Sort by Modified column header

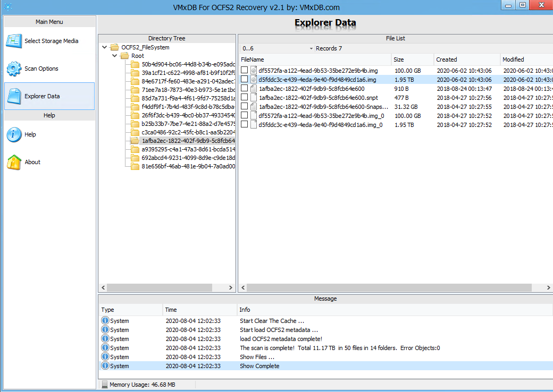(526, 59)
